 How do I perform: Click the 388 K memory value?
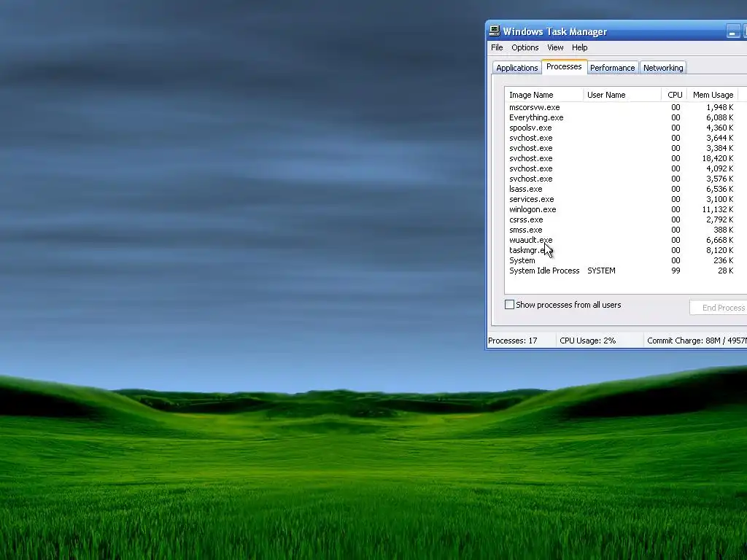pos(723,230)
